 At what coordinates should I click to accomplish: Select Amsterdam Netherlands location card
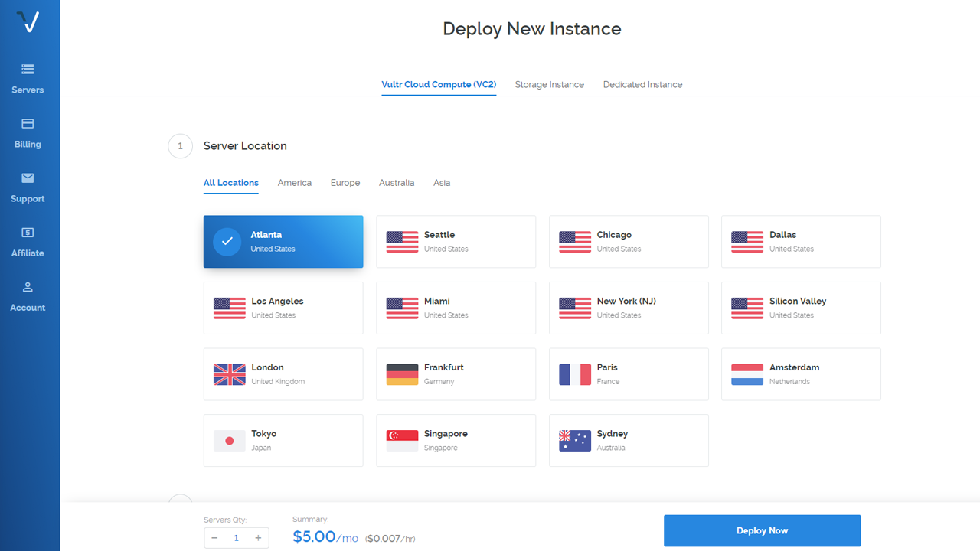click(801, 374)
